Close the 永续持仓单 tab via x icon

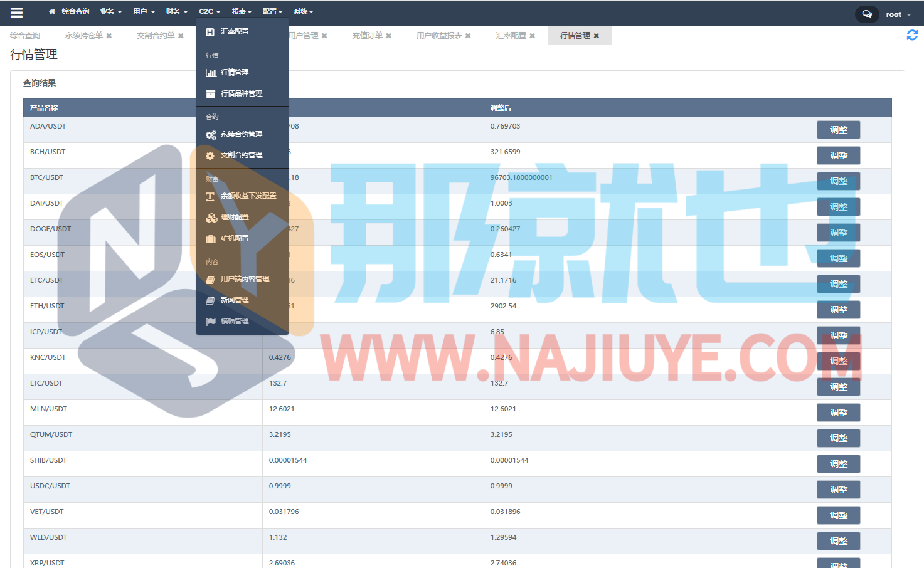(x=109, y=36)
